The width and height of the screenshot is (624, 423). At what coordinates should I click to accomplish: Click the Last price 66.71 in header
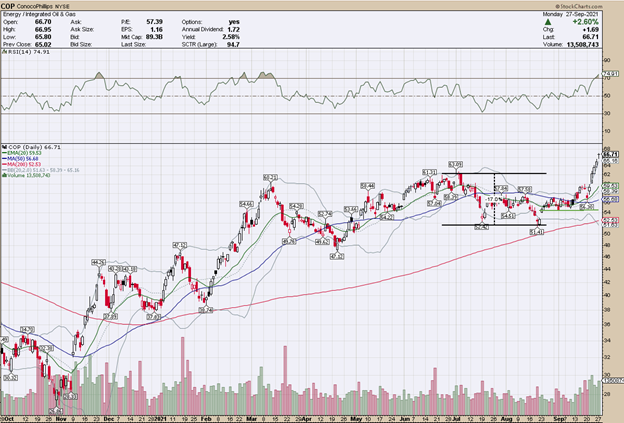591,37
